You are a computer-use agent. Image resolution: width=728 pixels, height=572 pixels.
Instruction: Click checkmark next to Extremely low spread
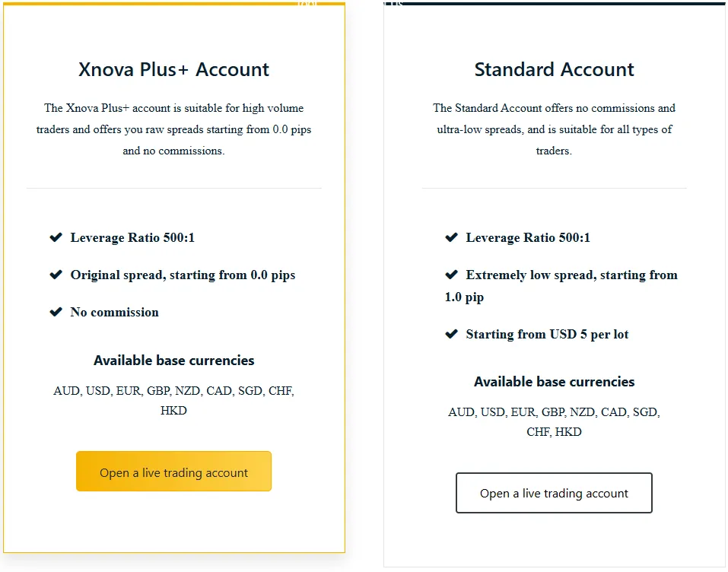pos(451,275)
